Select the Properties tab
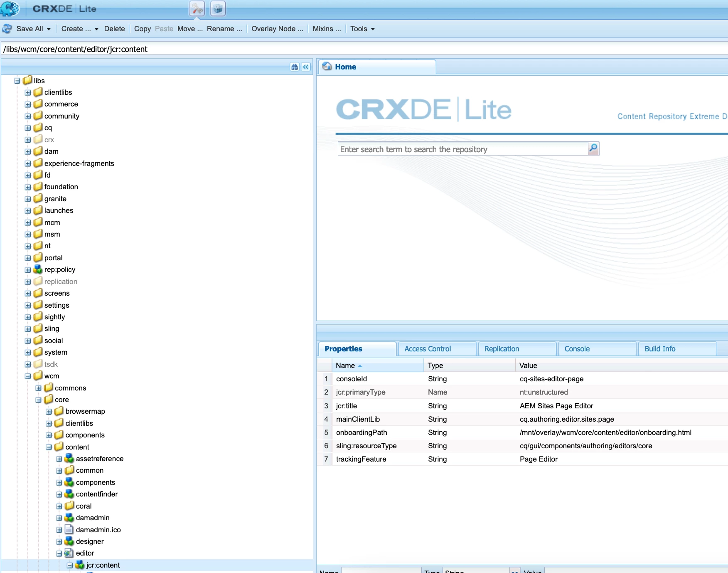This screenshot has width=728, height=573. tap(357, 348)
